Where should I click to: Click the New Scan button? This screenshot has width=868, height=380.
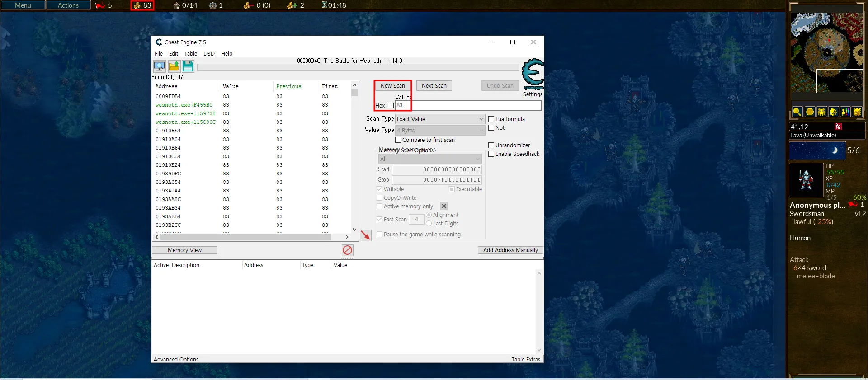click(393, 86)
